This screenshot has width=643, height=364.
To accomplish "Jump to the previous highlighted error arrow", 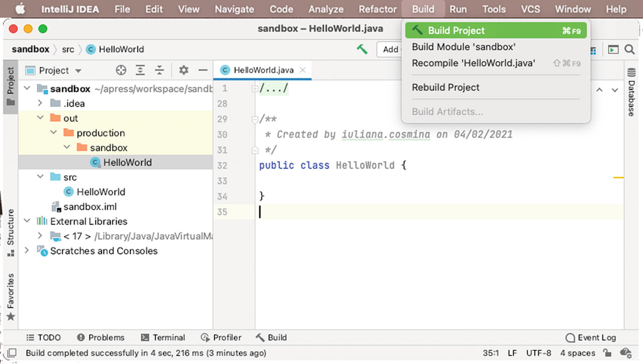I will (x=599, y=90).
